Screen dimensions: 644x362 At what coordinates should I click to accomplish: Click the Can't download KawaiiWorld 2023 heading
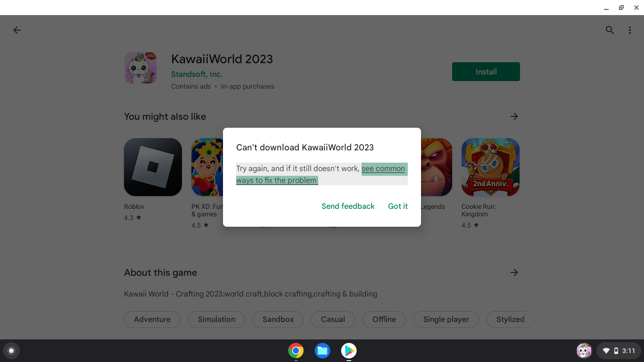point(305,148)
